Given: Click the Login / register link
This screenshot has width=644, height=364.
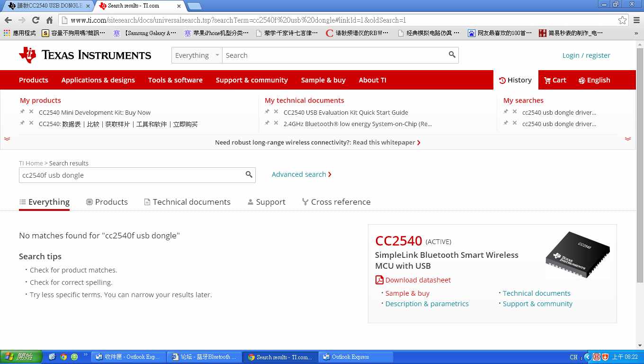Looking at the screenshot, I should pyautogui.click(x=586, y=55).
